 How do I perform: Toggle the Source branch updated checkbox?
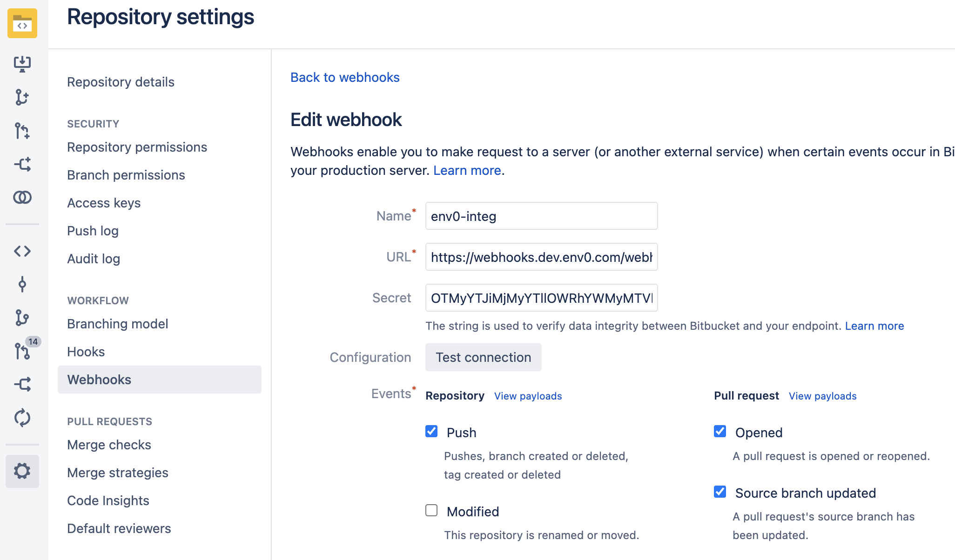coord(720,492)
